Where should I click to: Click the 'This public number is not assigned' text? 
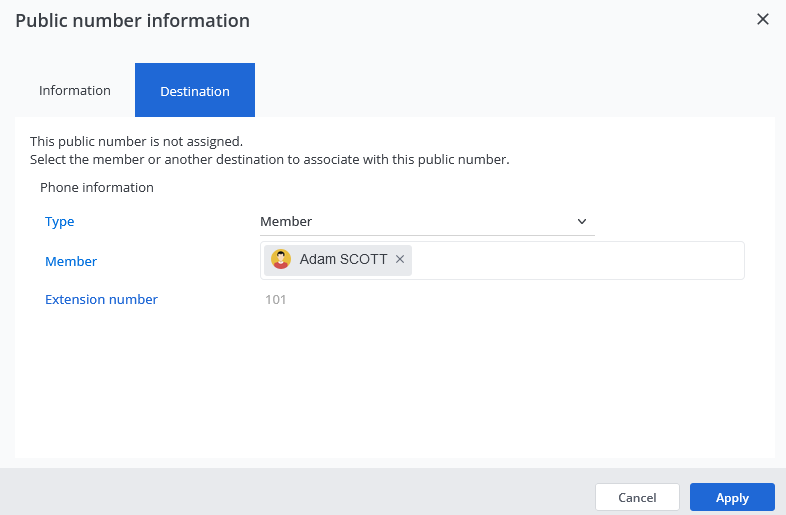point(136,142)
